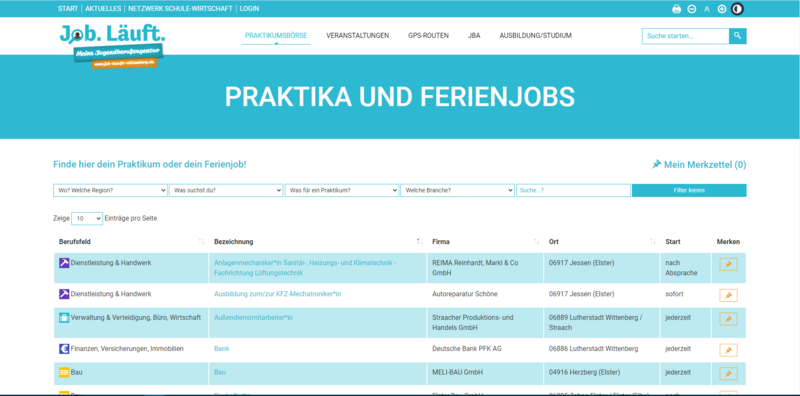
Task: Click 'REIMA Reinhardt, Markl & Co GmbH' cell
Action: click(x=485, y=268)
